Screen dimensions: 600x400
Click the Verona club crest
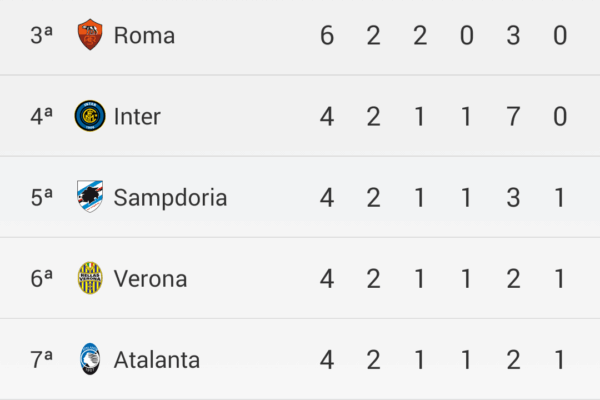(90, 278)
